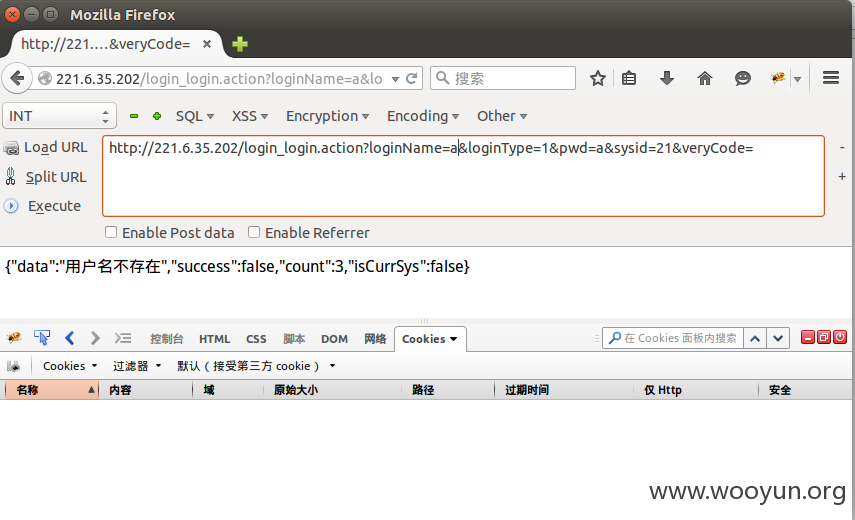Switch to the 网络 network tab
The width and height of the screenshot is (855, 520).
point(375,338)
